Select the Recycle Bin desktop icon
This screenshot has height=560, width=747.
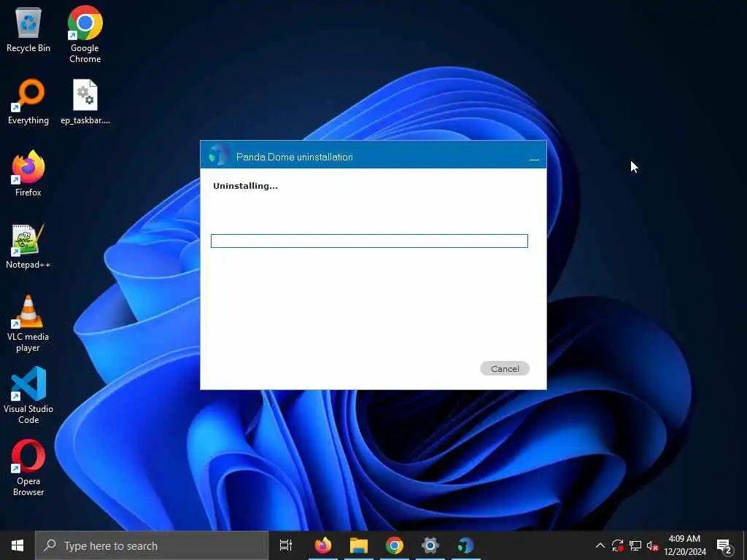pyautogui.click(x=28, y=30)
